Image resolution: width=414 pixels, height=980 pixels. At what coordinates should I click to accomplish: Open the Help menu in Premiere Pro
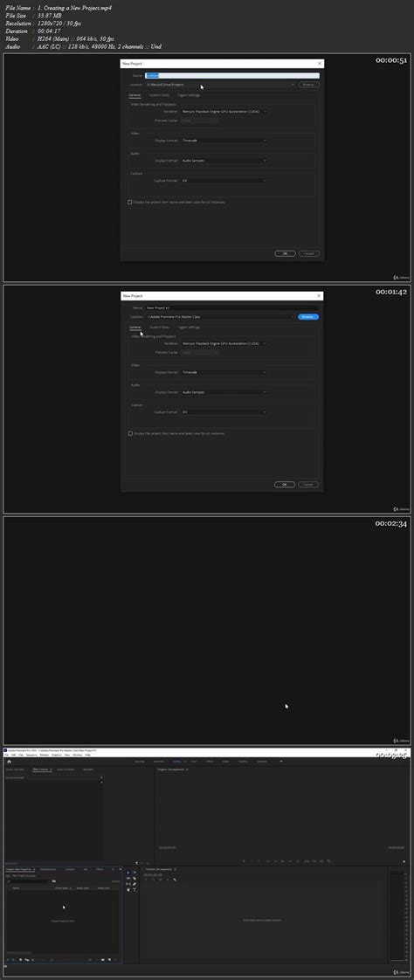tap(87, 755)
